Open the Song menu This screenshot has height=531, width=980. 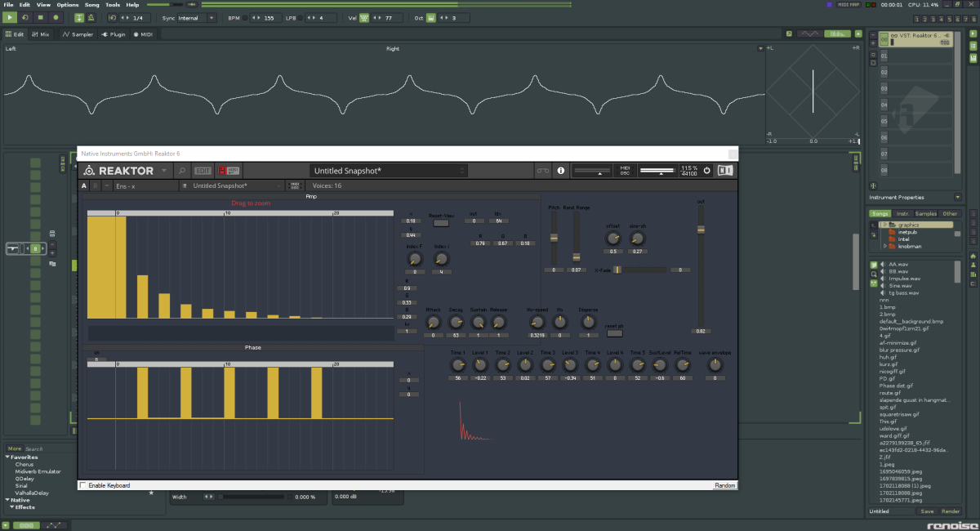click(92, 5)
